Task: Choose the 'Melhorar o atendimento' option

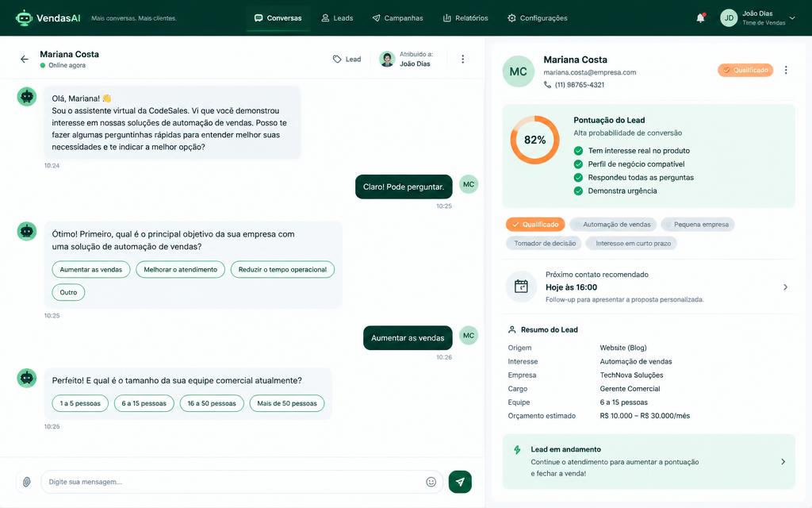Action: click(180, 270)
